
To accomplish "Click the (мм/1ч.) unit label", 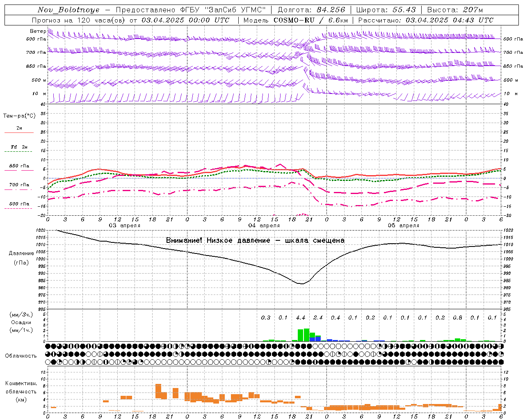I will coord(21,330).
